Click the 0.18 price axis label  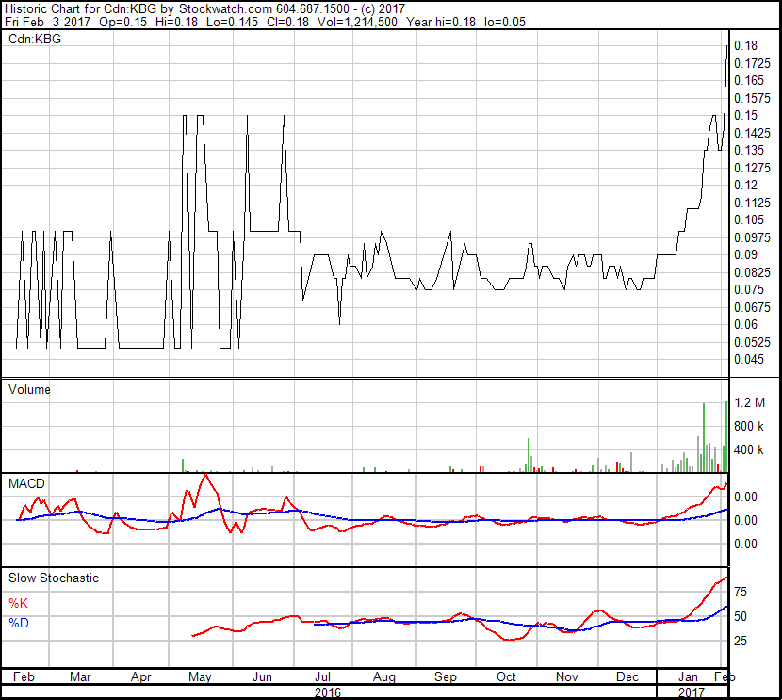[x=745, y=45]
